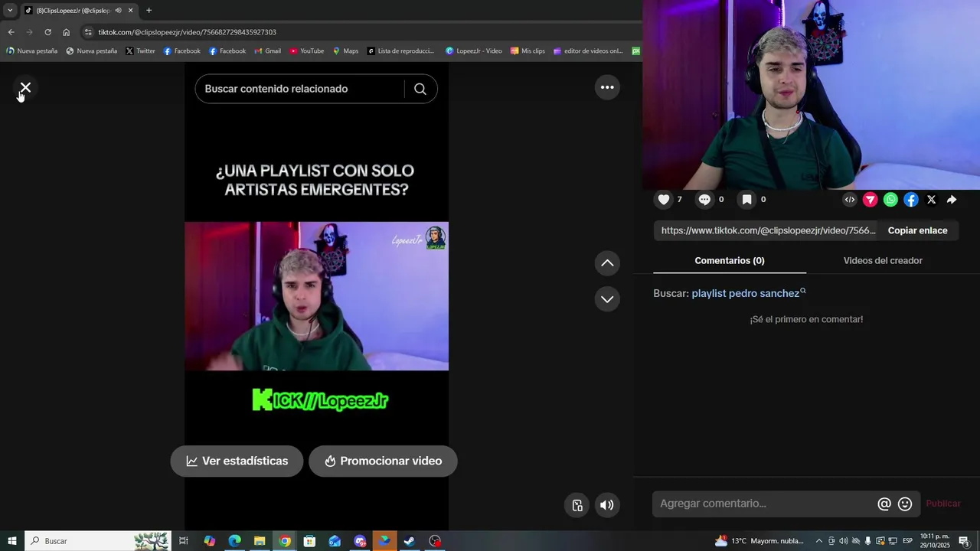Open the Lista de reproducci... bookmark
Screen dimensions: 980x551
(400, 51)
